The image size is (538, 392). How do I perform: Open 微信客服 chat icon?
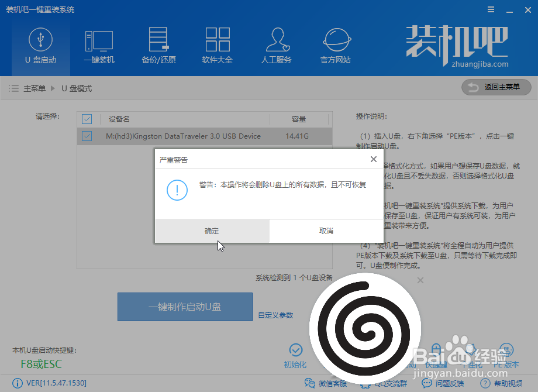(309, 383)
